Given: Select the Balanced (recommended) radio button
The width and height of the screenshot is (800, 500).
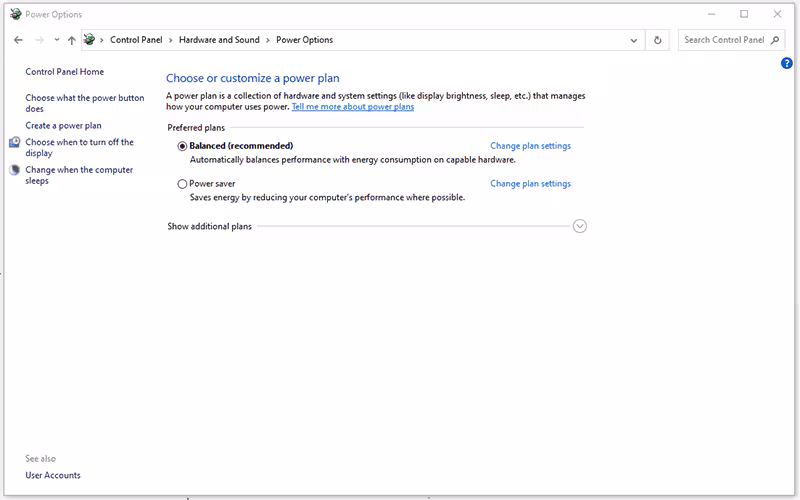Looking at the screenshot, I should tap(182, 146).
